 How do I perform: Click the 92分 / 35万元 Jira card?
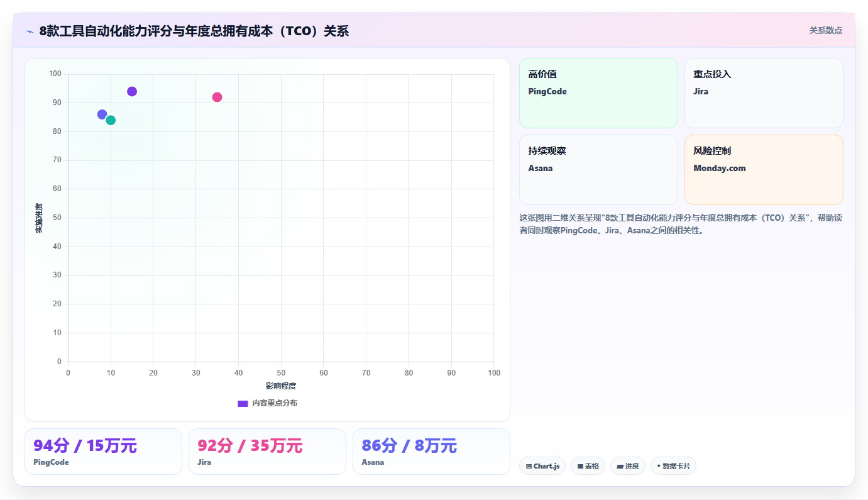point(267,452)
